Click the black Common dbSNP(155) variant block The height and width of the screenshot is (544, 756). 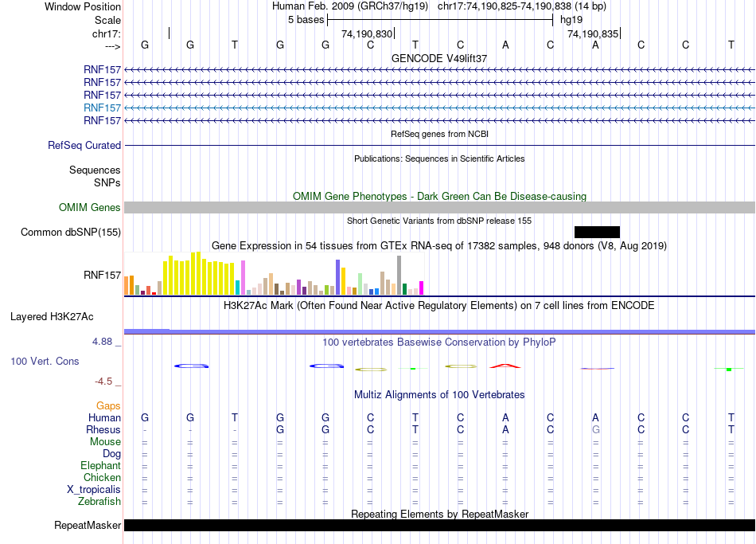point(597,233)
